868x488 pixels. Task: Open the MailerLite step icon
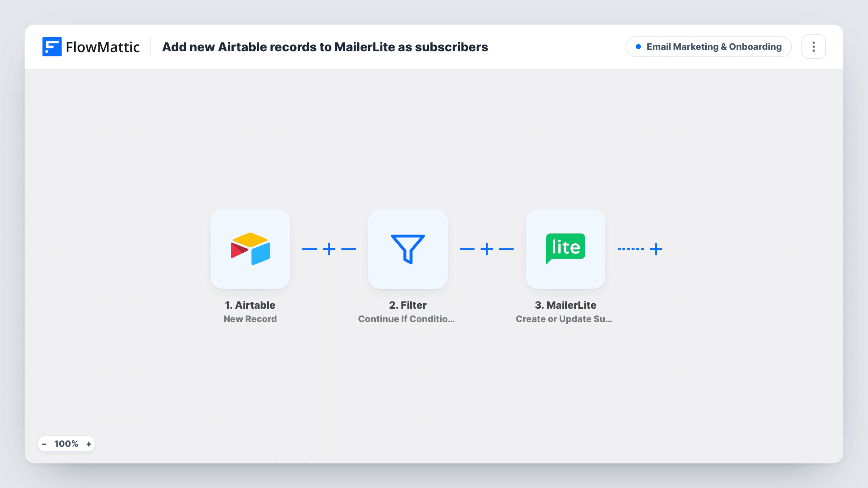pyautogui.click(x=566, y=249)
